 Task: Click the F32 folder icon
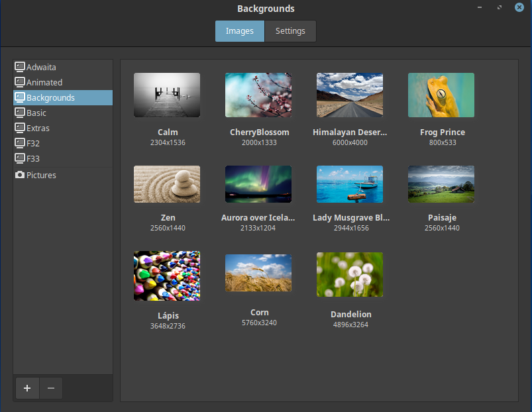point(20,143)
